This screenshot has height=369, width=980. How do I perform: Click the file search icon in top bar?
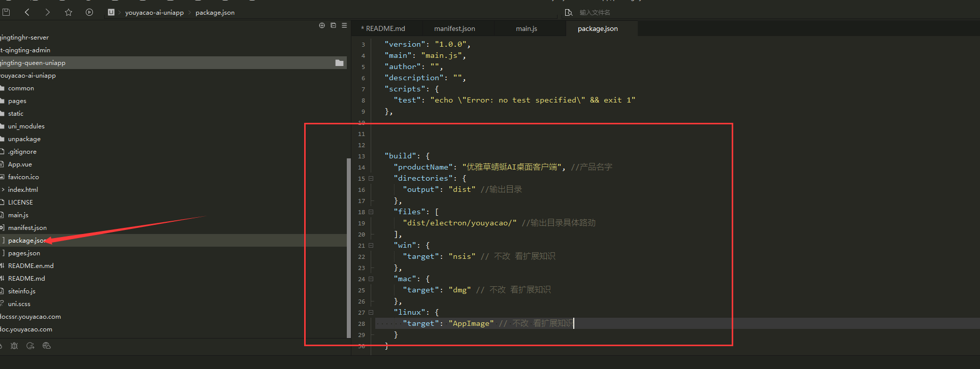[569, 12]
